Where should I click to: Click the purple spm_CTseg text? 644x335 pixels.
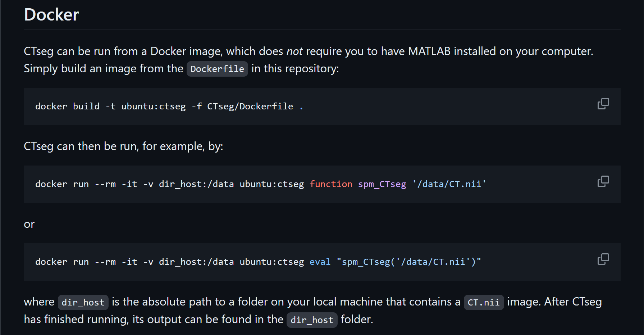tap(382, 184)
